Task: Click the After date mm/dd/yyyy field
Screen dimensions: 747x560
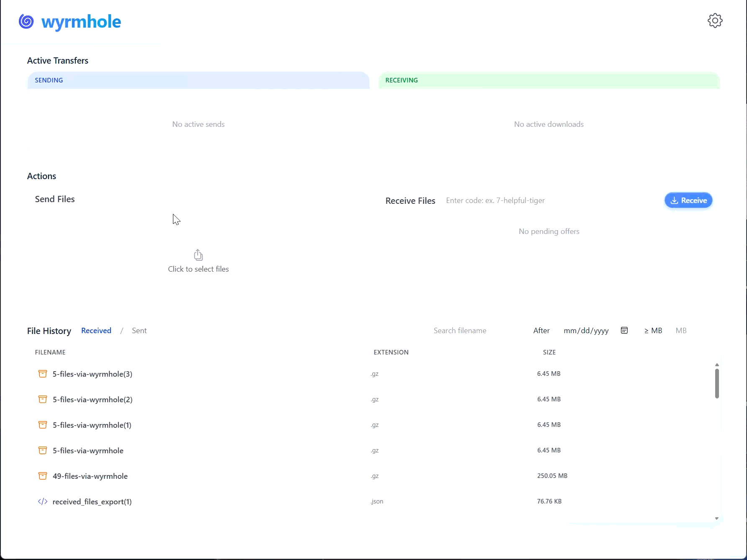Action: click(x=586, y=331)
